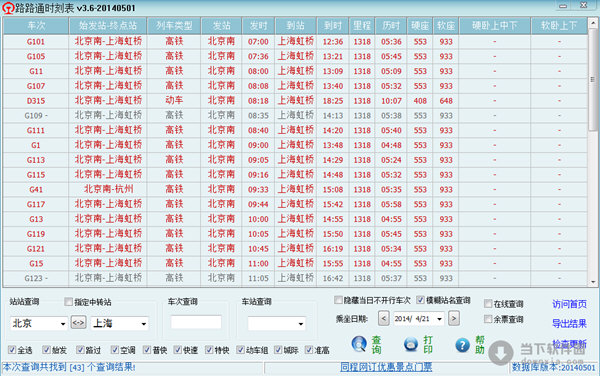600x376 pixels.
Task: Click 检查更新 link
Action: pyautogui.click(x=569, y=343)
